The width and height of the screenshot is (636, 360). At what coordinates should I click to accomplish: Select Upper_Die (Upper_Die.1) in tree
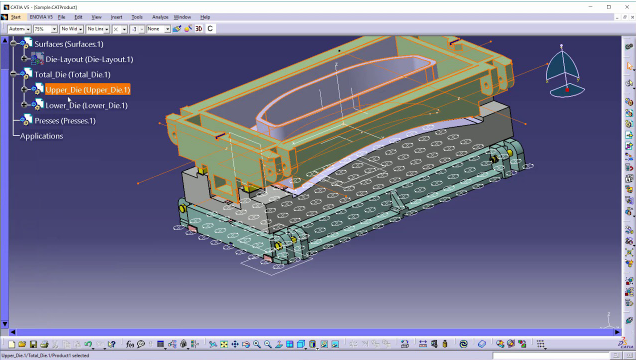click(x=88, y=90)
